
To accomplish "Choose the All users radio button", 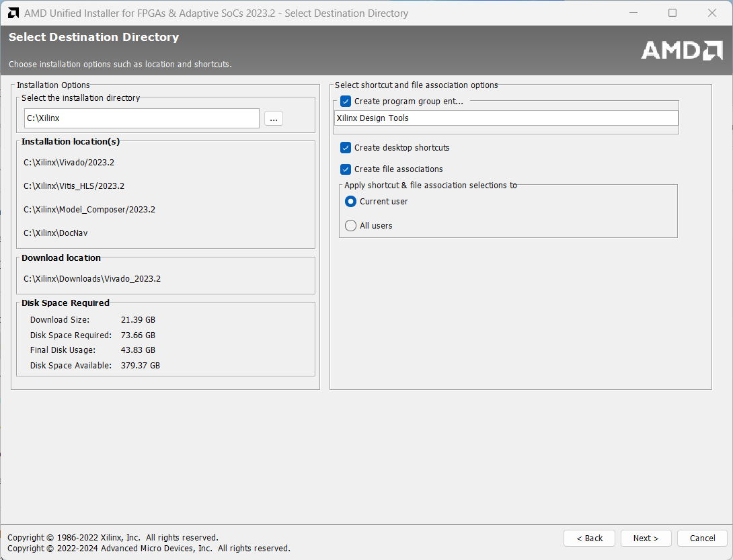I will [x=350, y=226].
